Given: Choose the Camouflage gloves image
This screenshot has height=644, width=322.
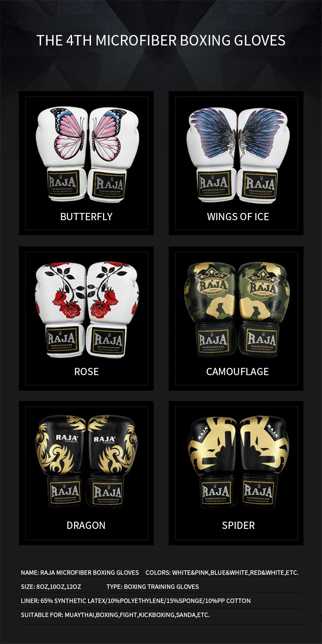Looking at the screenshot, I should coord(237,310).
